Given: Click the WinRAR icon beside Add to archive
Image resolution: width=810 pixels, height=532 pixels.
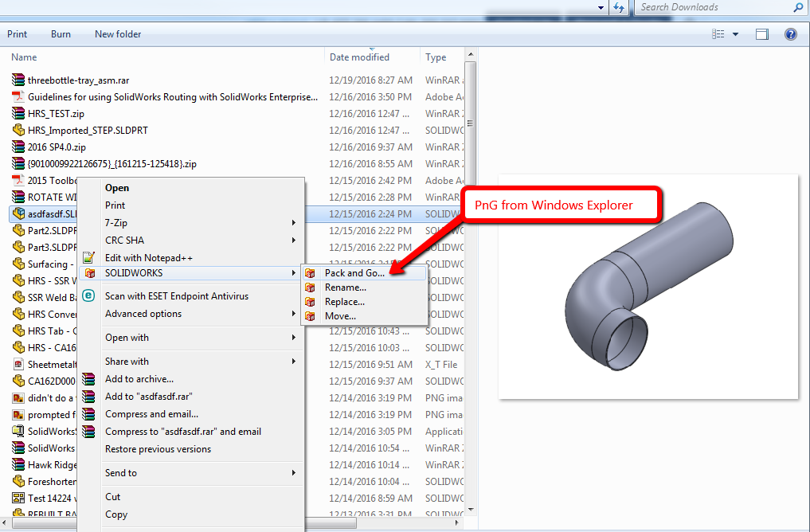Looking at the screenshot, I should (x=89, y=379).
